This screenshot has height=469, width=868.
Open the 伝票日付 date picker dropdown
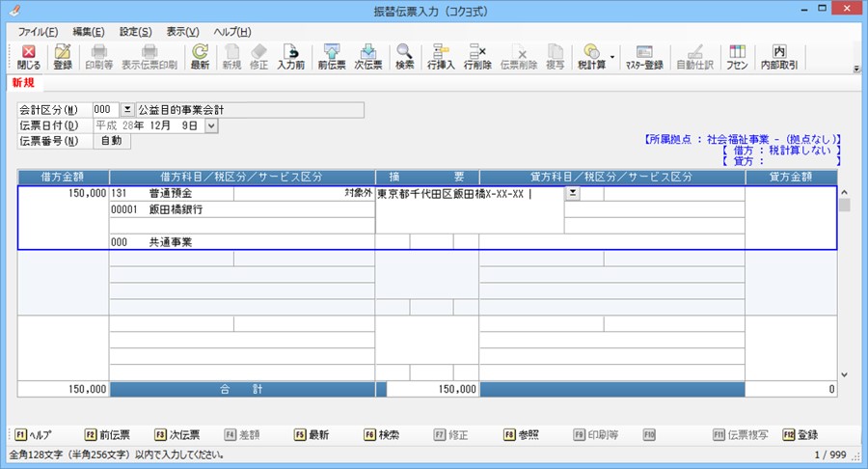tap(212, 125)
